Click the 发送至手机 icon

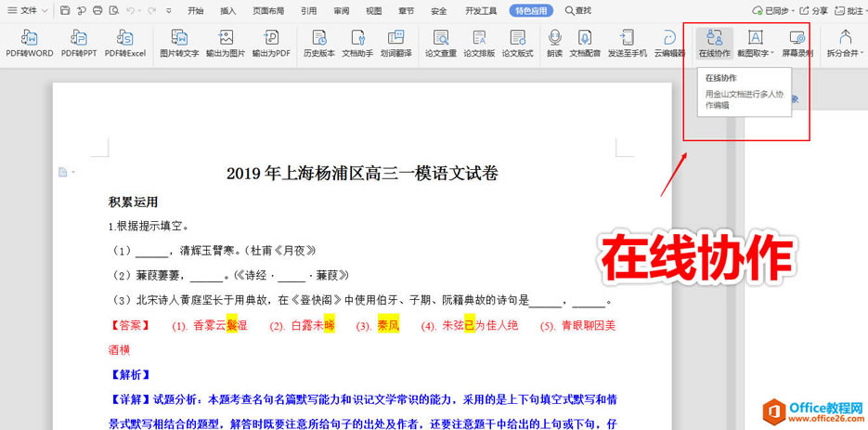point(628,43)
